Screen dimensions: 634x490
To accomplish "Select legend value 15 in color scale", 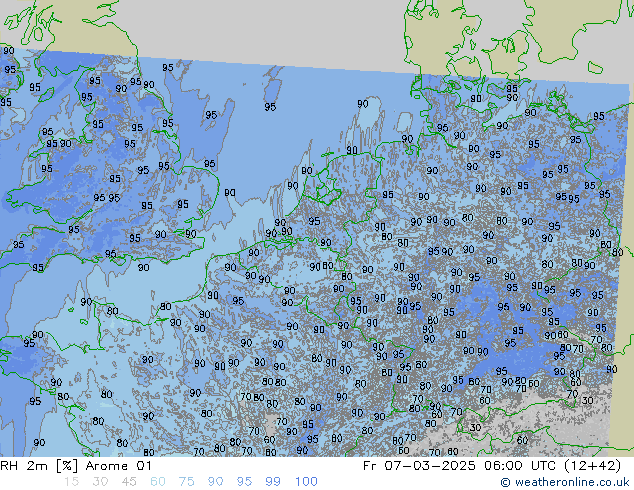I will pyautogui.click(x=71, y=482).
